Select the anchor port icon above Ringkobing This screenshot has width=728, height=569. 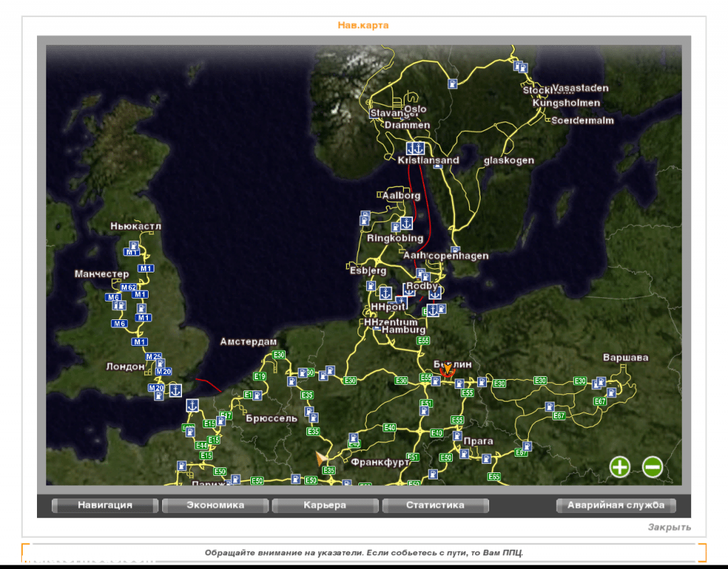pos(407,223)
